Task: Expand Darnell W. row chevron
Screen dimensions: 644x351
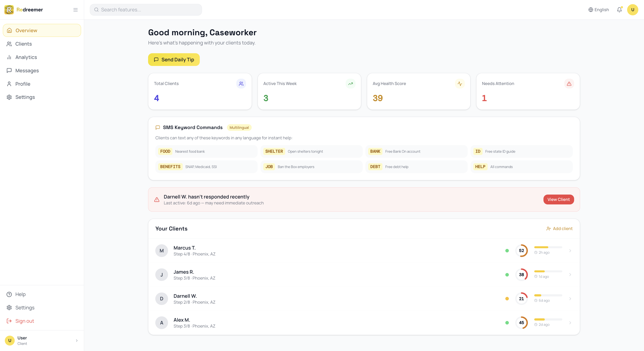Action: [570, 299]
